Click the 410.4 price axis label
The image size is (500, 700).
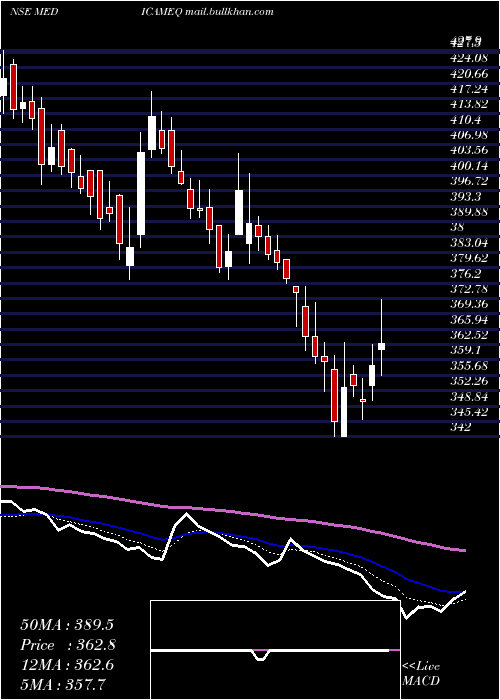tap(465, 120)
